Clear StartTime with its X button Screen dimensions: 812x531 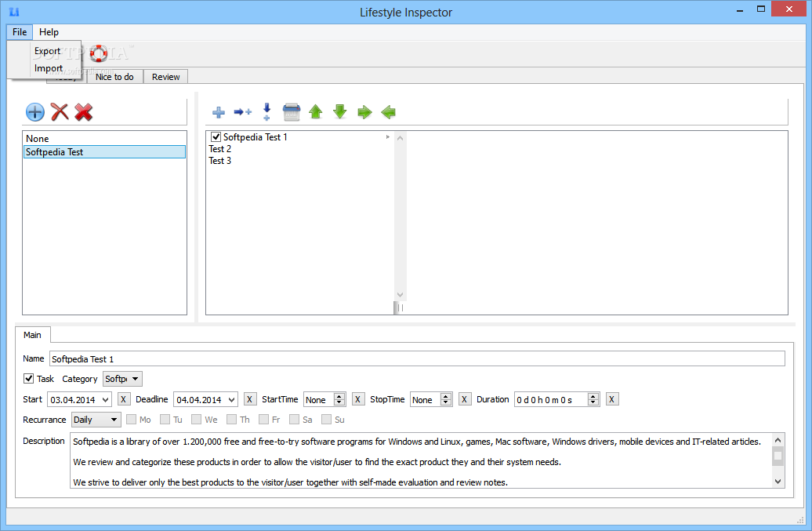pos(358,399)
